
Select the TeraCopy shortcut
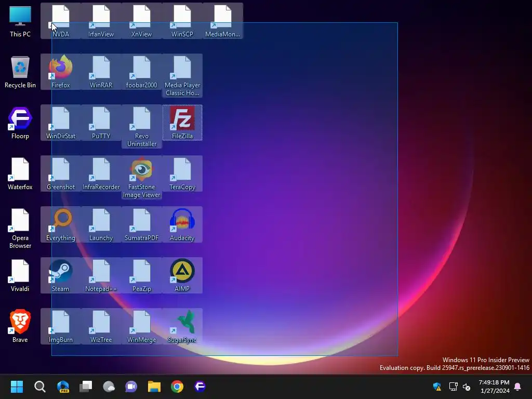[182, 174]
